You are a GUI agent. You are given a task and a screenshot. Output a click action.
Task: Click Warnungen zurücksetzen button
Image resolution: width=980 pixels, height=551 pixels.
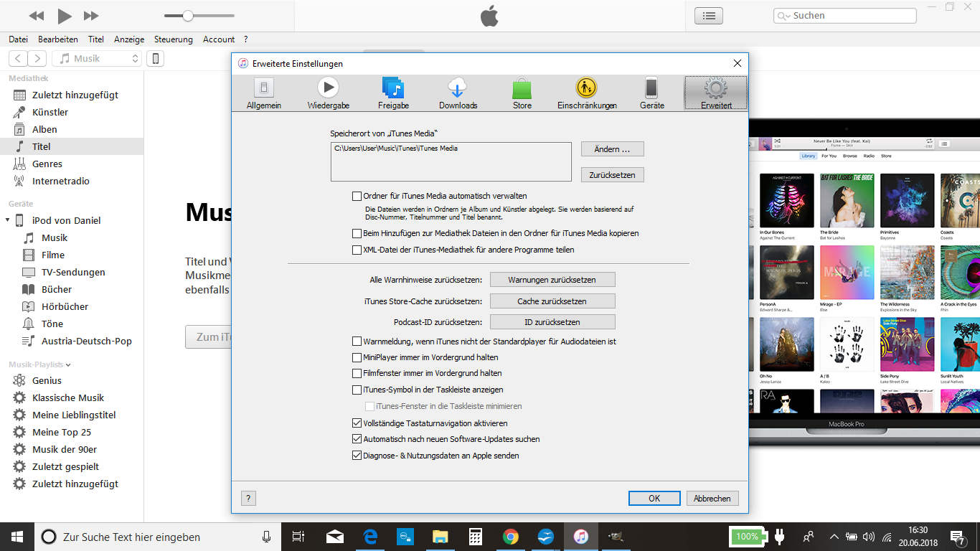click(x=552, y=279)
